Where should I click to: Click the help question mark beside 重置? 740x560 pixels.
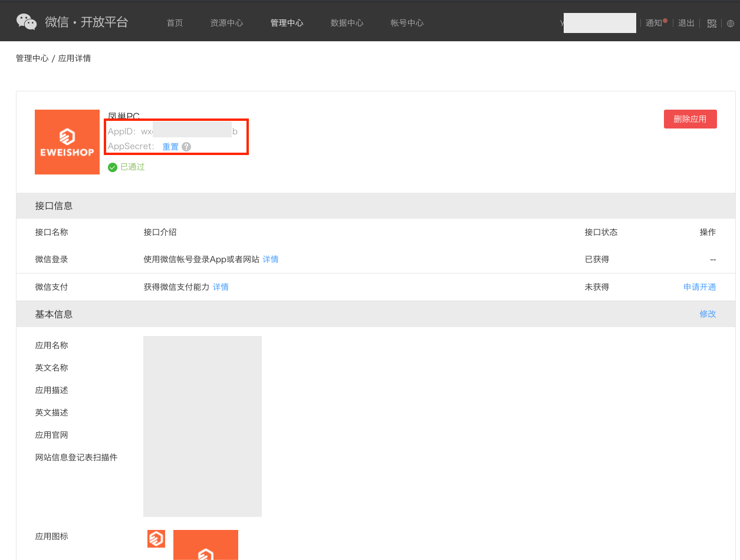[x=186, y=147]
